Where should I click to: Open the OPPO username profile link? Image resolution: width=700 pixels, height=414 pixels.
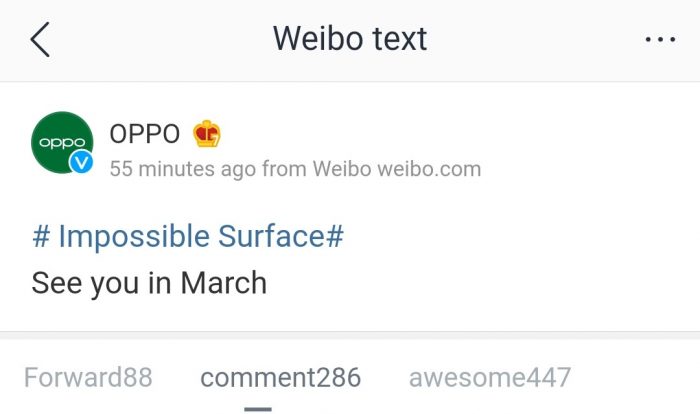coord(145,133)
